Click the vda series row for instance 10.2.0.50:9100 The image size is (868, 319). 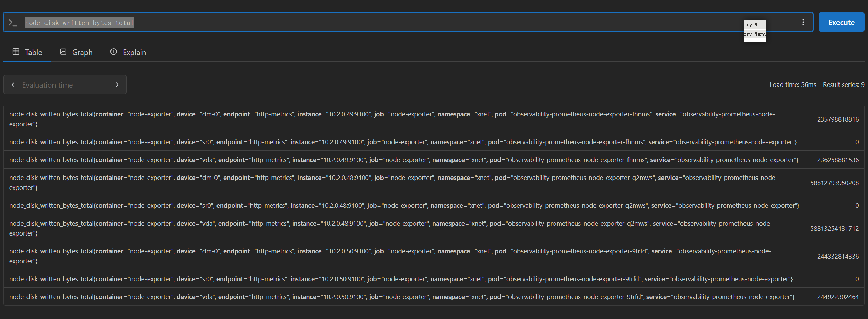(434, 297)
